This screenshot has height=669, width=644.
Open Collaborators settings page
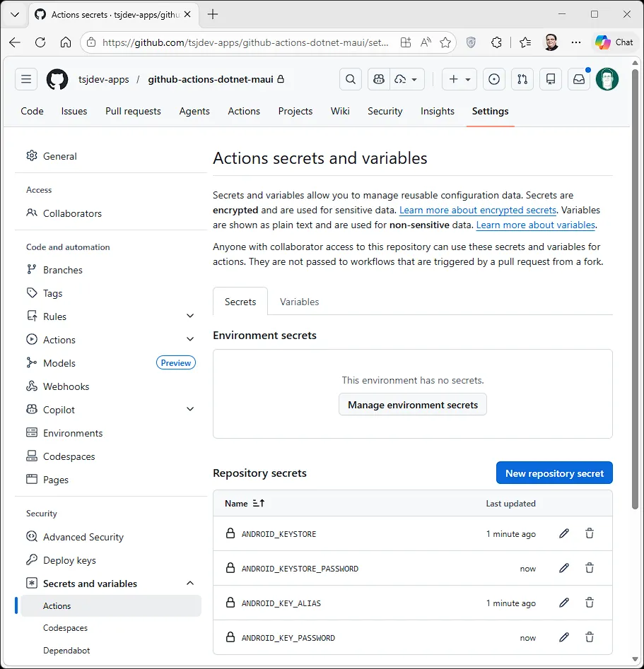pos(110,213)
